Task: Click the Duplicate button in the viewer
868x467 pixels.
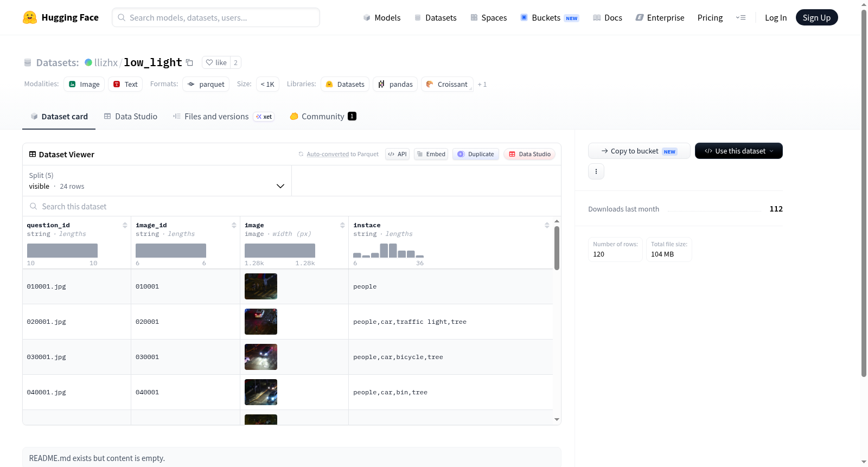Action: click(x=476, y=154)
